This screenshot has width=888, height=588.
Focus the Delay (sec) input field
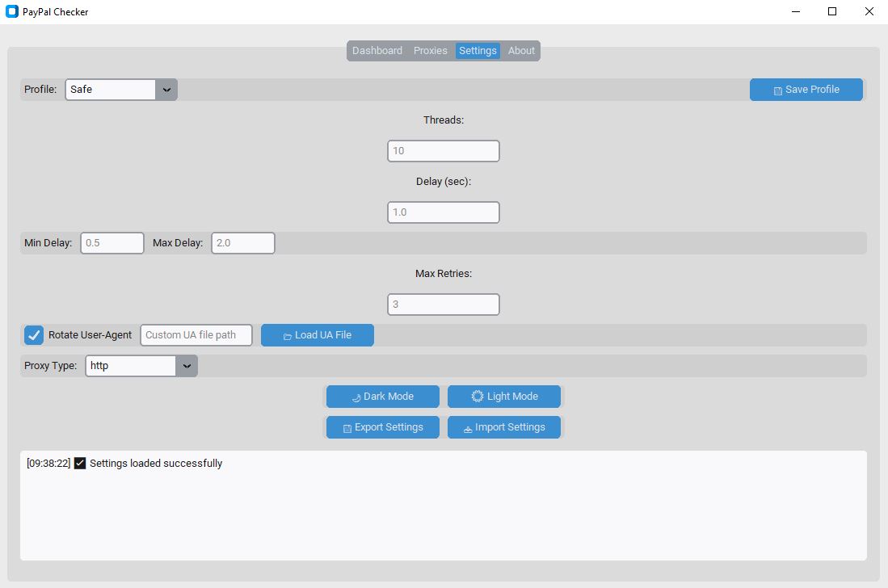pyautogui.click(x=443, y=212)
